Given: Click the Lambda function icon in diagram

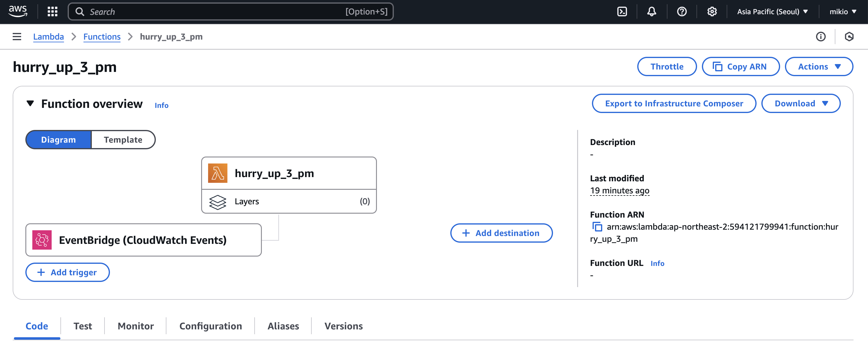Looking at the screenshot, I should point(217,173).
